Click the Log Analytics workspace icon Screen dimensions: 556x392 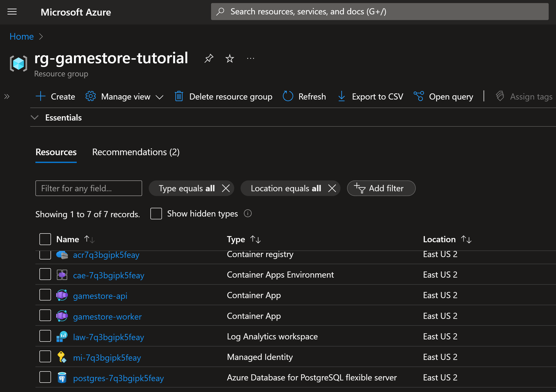tap(62, 337)
